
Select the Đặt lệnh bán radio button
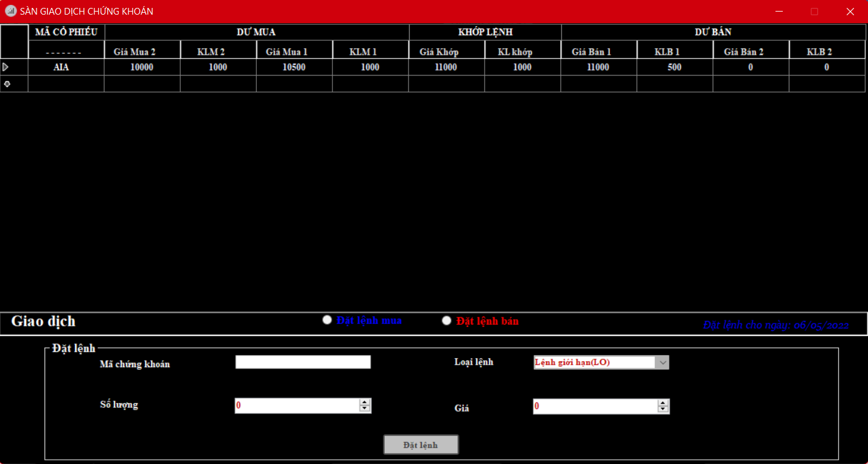tap(447, 320)
